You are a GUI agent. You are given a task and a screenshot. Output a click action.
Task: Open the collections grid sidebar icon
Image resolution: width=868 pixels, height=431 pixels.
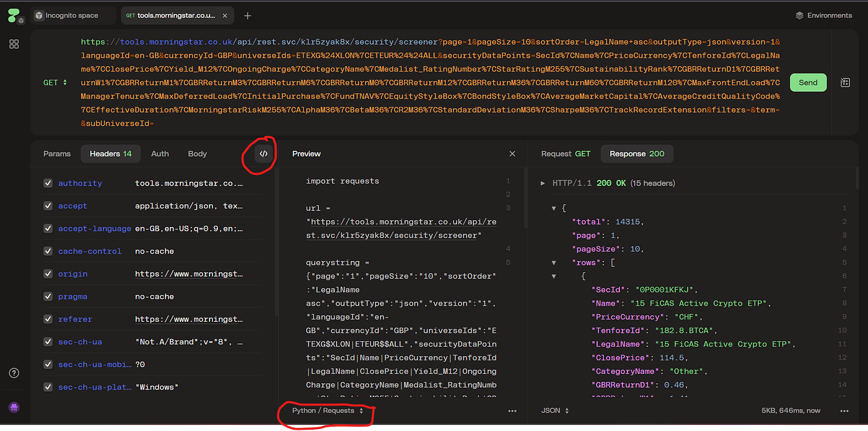tap(14, 44)
